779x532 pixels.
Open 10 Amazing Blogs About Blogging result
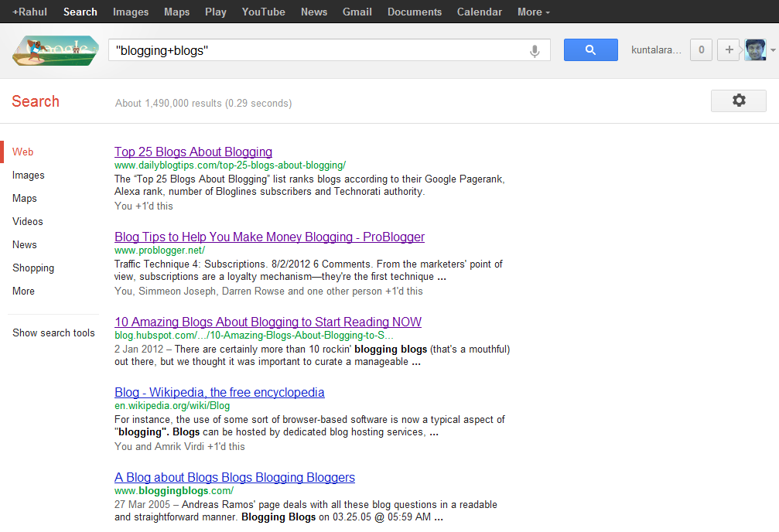(268, 322)
